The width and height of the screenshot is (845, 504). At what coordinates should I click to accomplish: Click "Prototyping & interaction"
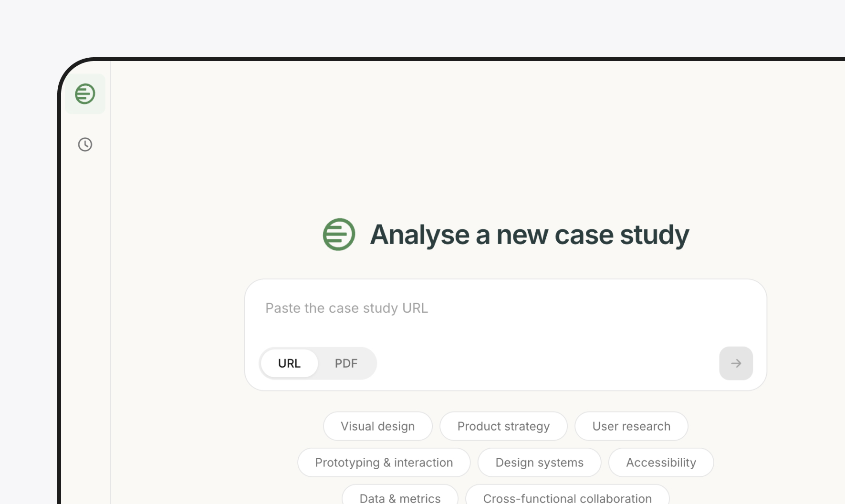tap(383, 462)
